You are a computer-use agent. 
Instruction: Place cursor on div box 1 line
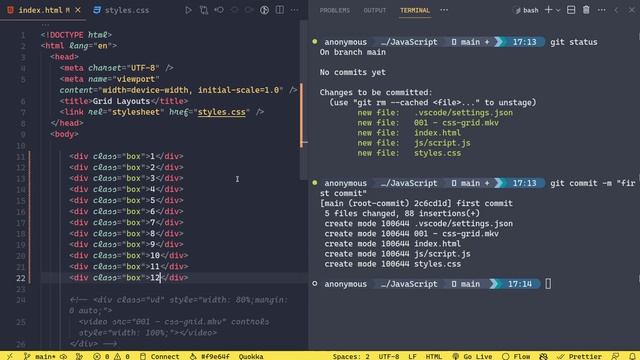[126, 156]
